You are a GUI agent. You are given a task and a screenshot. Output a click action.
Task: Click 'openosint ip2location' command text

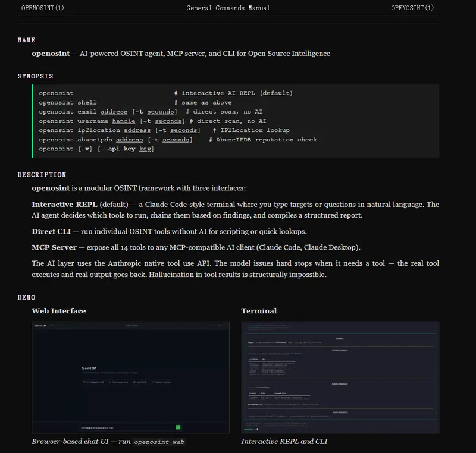[x=79, y=130]
